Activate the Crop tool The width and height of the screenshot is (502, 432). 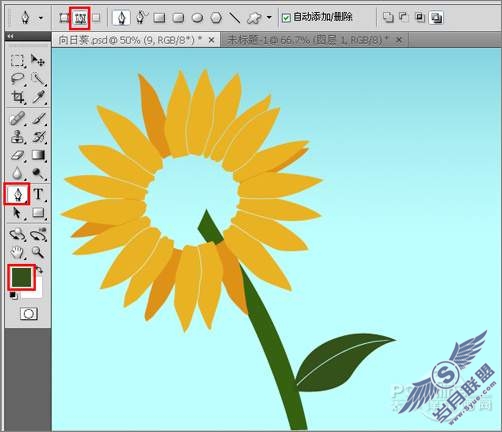[17, 97]
